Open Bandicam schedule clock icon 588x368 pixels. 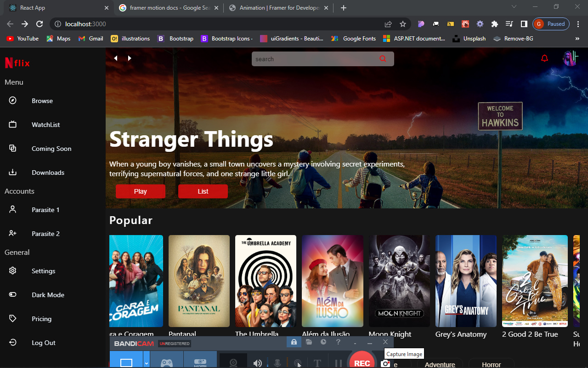323,342
